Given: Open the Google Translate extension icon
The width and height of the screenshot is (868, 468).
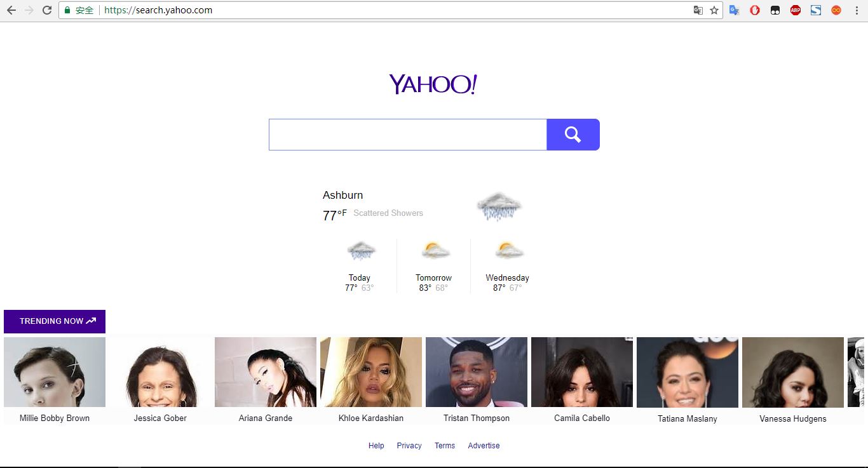Looking at the screenshot, I should click(x=735, y=10).
